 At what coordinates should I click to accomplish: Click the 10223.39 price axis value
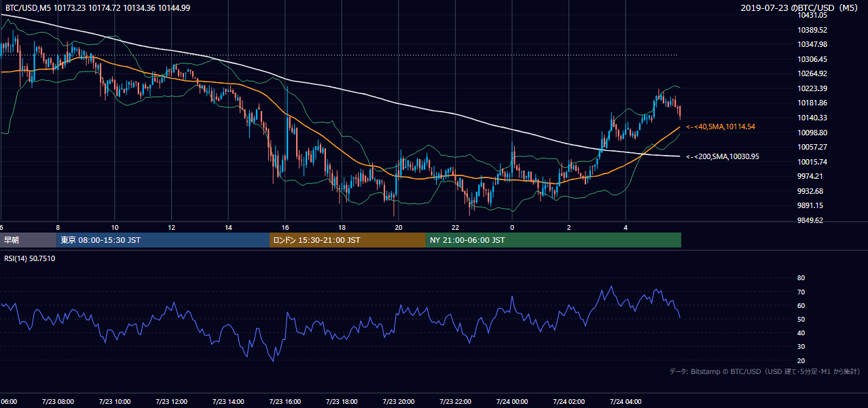pos(812,88)
